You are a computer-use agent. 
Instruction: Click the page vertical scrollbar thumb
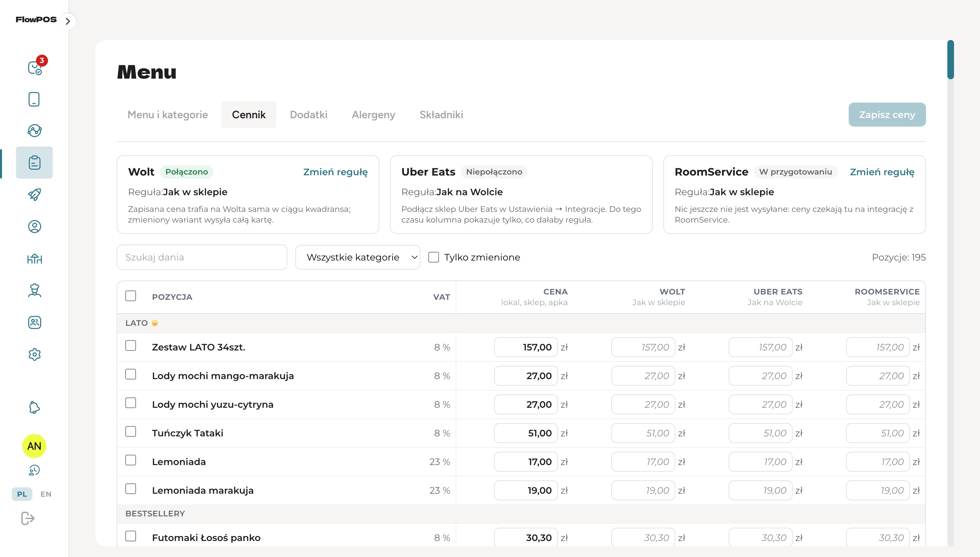pos(950,59)
